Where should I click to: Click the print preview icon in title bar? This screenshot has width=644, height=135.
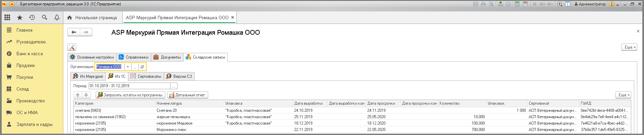(491, 4)
